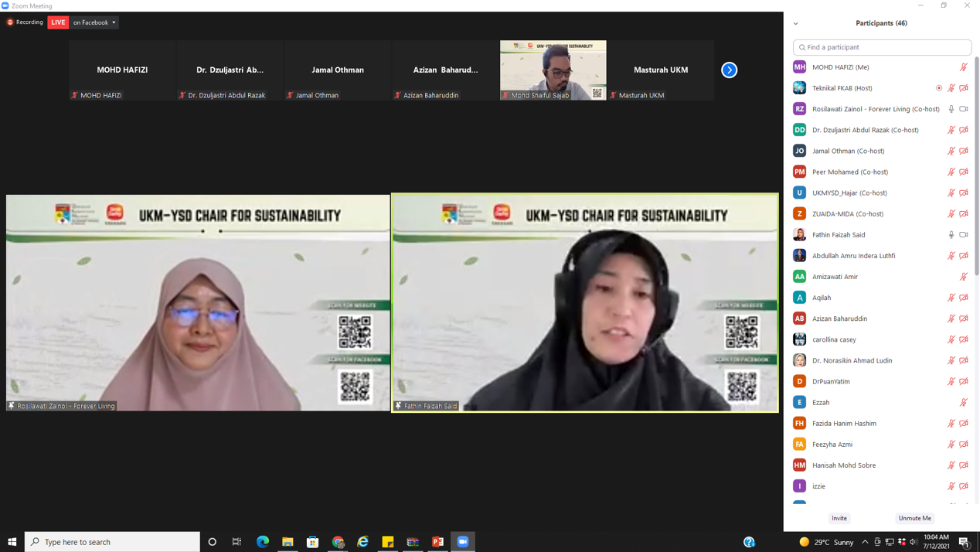
Task: Open Google Chrome from the taskbar
Action: pos(338,542)
